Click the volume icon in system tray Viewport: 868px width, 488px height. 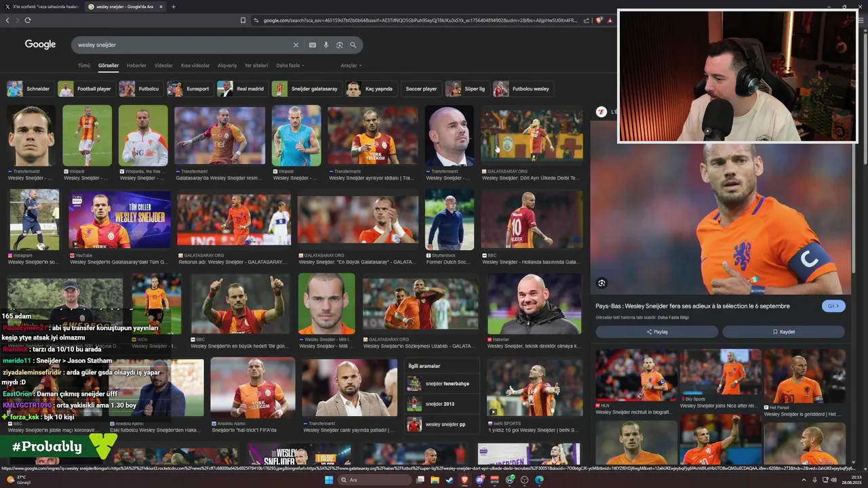click(833, 480)
